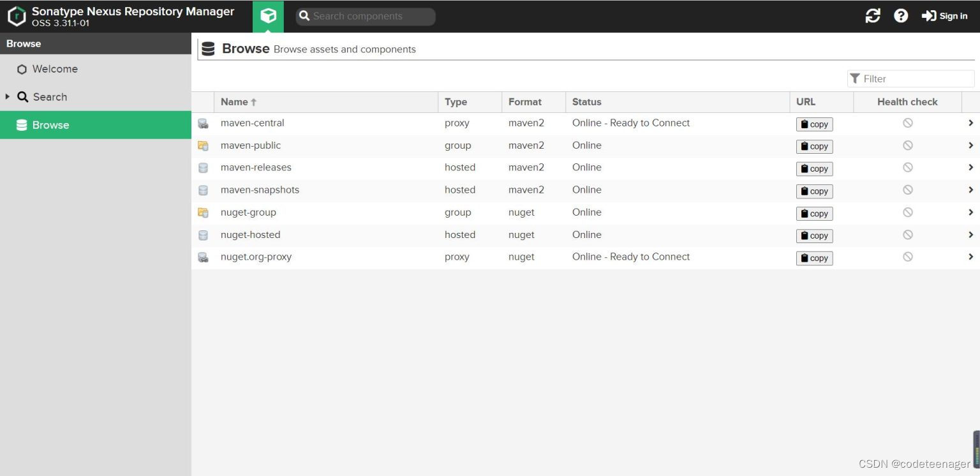The image size is (980, 476).
Task: Sort by the Name column header
Action: (x=326, y=102)
